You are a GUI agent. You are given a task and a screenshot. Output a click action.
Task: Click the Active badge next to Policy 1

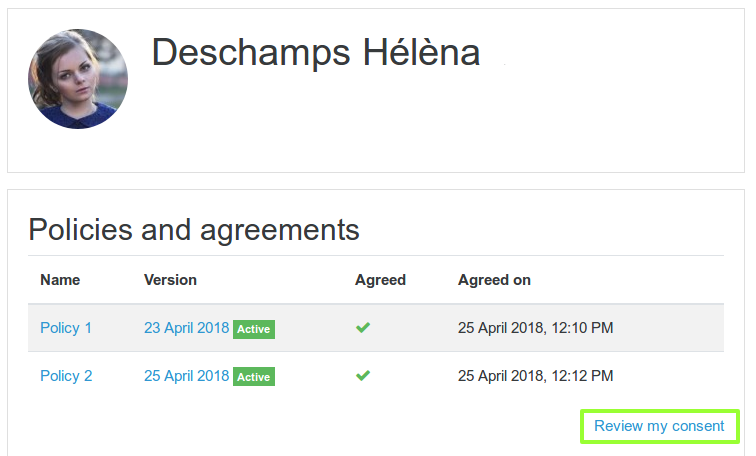(254, 329)
